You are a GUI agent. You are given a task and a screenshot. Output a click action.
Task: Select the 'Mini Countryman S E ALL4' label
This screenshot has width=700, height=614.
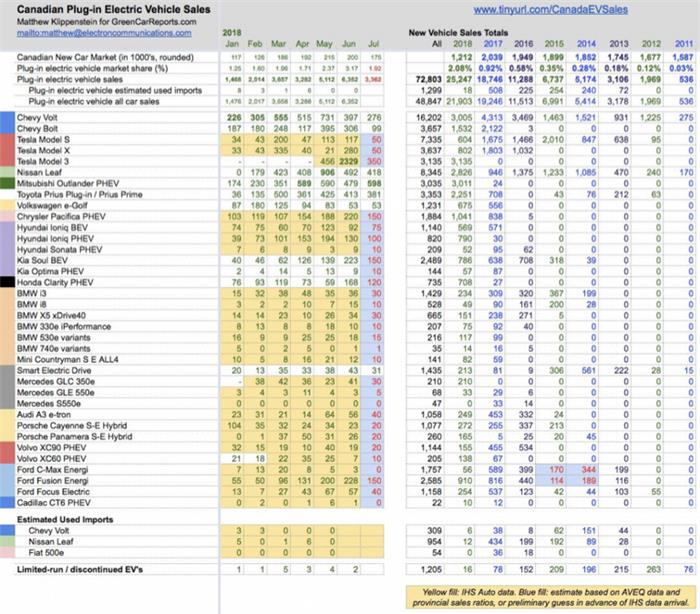(x=67, y=359)
